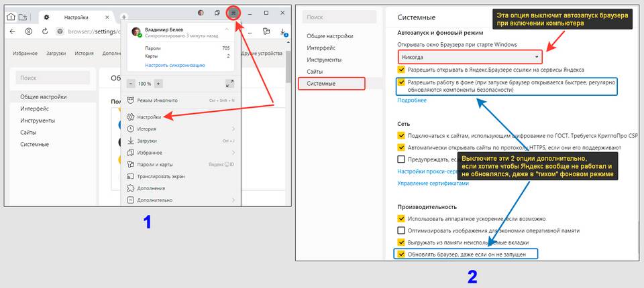Uncheck Разрешить работу в фоне
644x288 pixels.
(401, 82)
